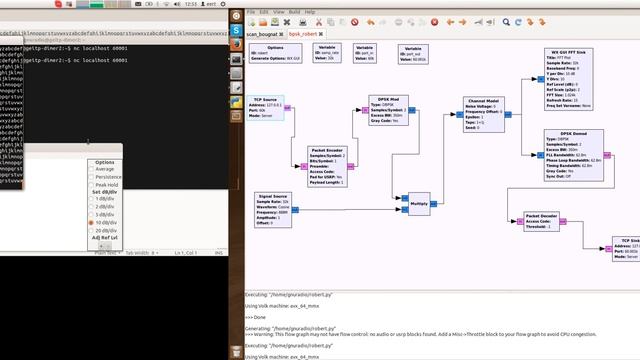Image resolution: width=640 pixels, height=360 pixels.
Task: Select the Signal Source block
Action: tap(273, 210)
